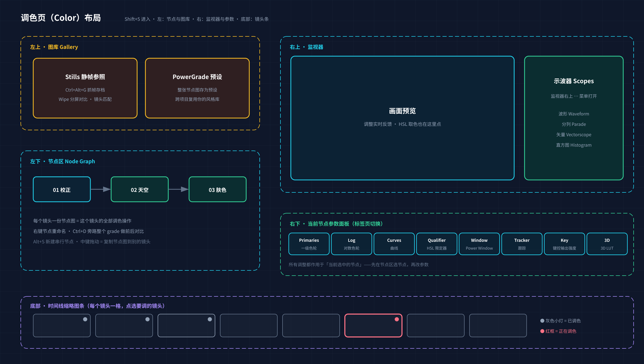This screenshot has height=364, width=644.
Task: Click the 分列 Parade entry
Action: (x=574, y=124)
